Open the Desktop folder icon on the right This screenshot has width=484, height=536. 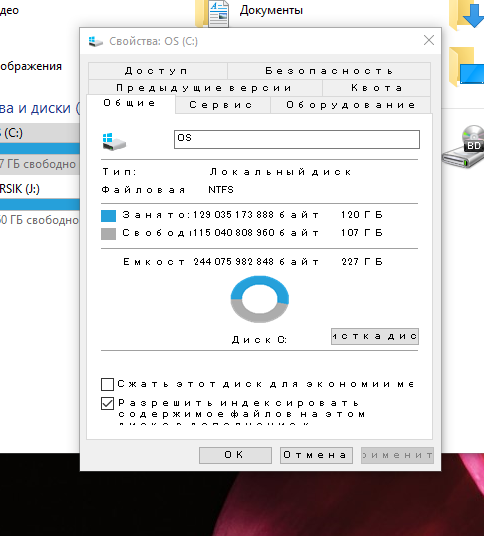[466, 66]
